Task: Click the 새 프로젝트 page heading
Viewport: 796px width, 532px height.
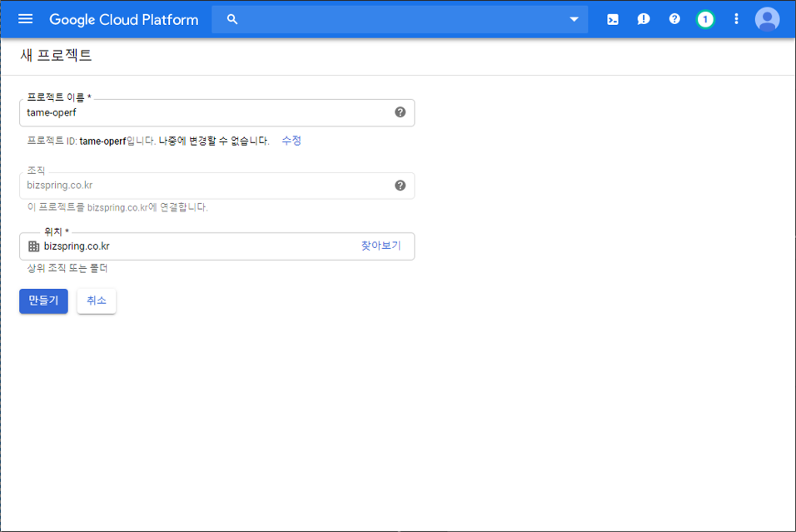Action: point(56,55)
